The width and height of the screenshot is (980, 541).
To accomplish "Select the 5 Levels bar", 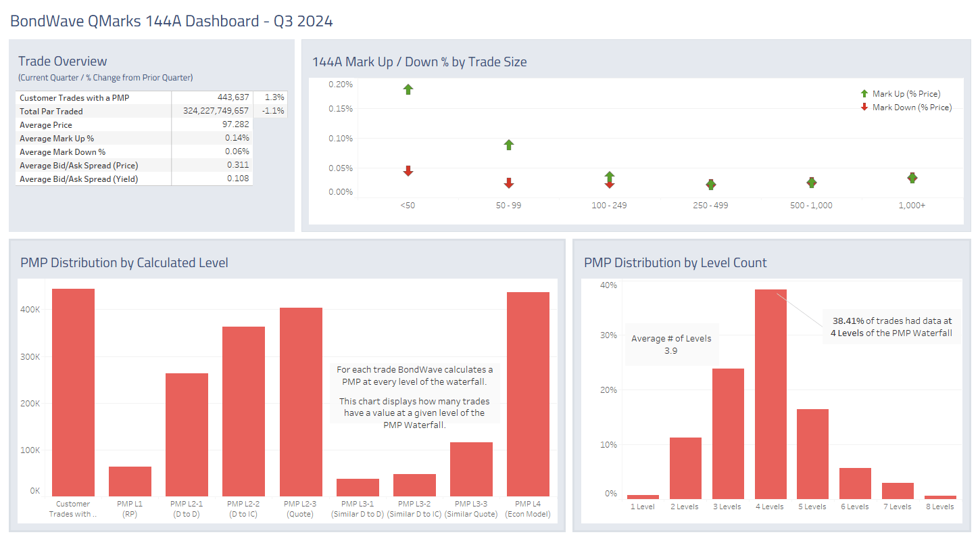I will point(812,454).
